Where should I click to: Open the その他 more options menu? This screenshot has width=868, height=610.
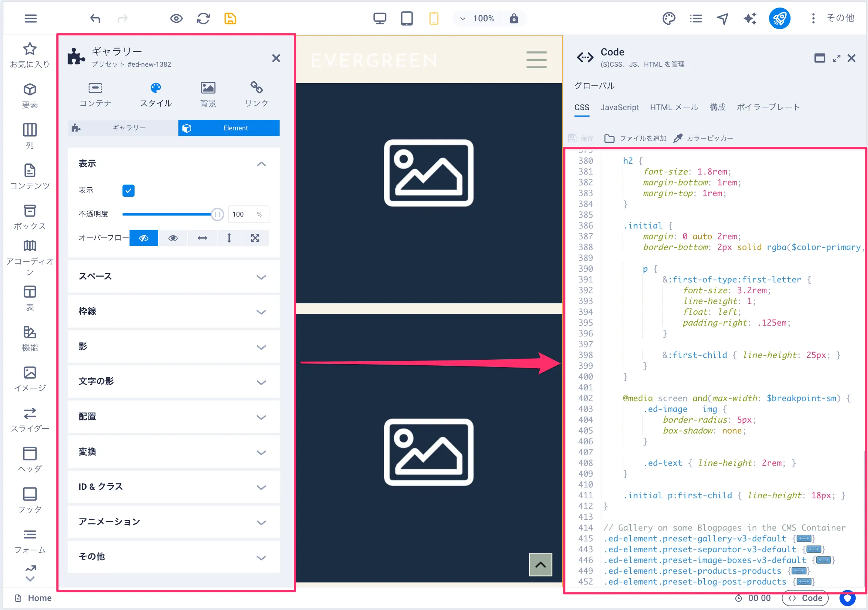tap(833, 18)
